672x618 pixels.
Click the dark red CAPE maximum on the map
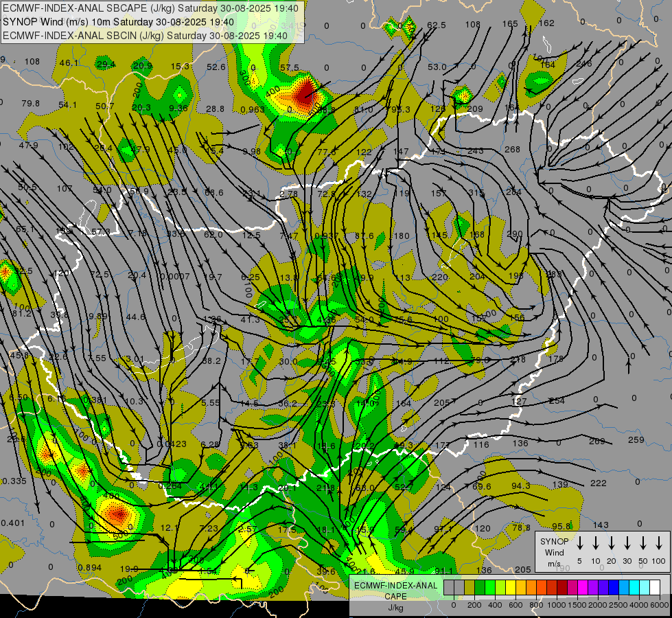305,92
